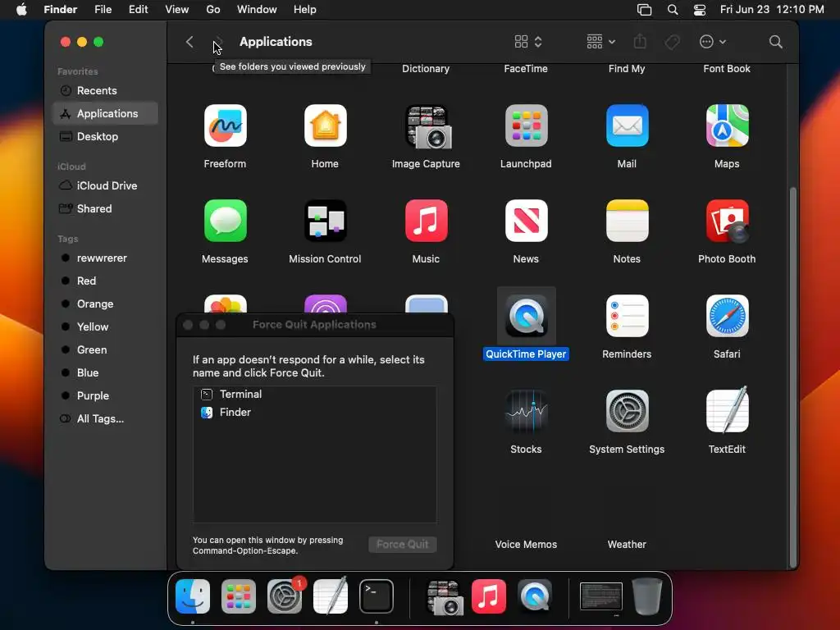Click the back arrow in Finder toolbar
The height and width of the screenshot is (630, 840).
coord(189,42)
